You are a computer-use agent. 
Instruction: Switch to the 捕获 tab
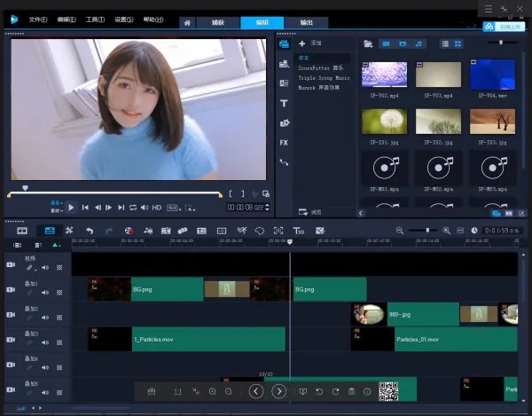218,23
